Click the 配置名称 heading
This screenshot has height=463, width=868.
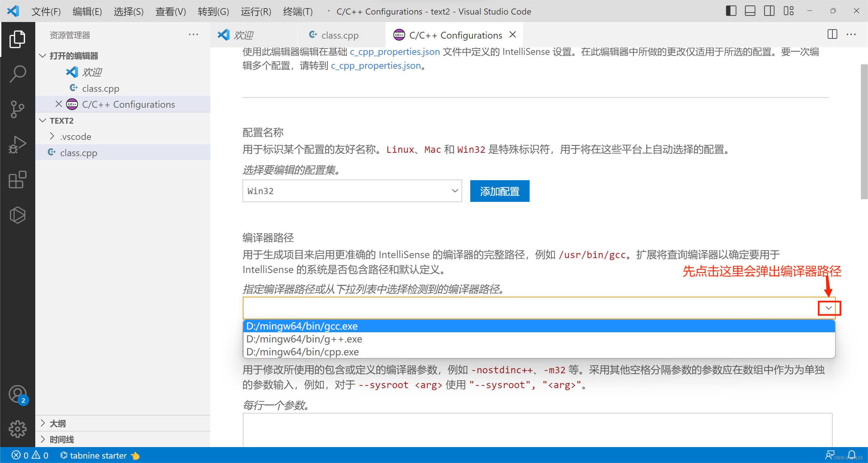263,132
